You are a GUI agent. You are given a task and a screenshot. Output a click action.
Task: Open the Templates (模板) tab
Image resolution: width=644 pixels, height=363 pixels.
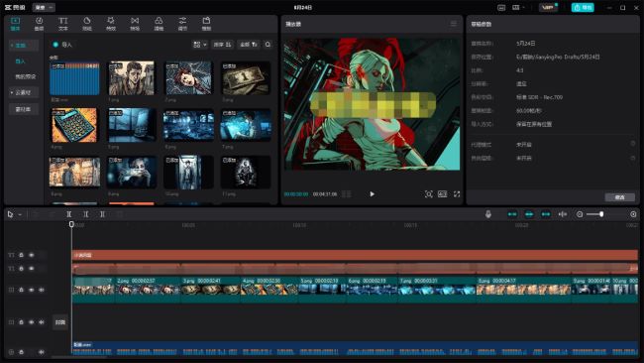click(207, 24)
